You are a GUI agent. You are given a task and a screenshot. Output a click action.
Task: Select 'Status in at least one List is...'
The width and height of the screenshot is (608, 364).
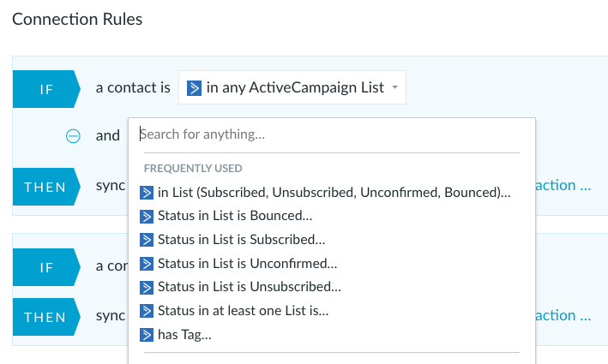pyautogui.click(x=244, y=311)
